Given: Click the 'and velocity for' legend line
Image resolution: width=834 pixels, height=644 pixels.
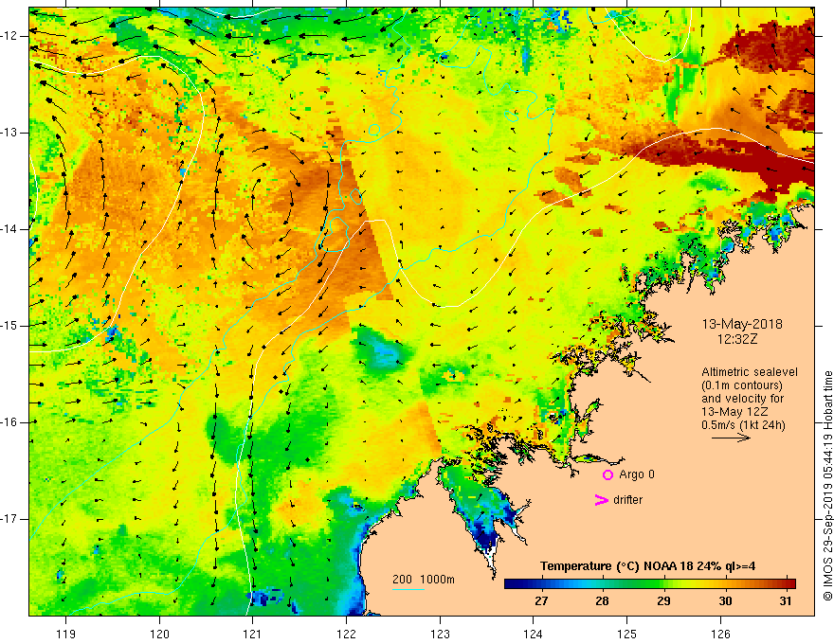Looking at the screenshot, I should pyautogui.click(x=742, y=399).
